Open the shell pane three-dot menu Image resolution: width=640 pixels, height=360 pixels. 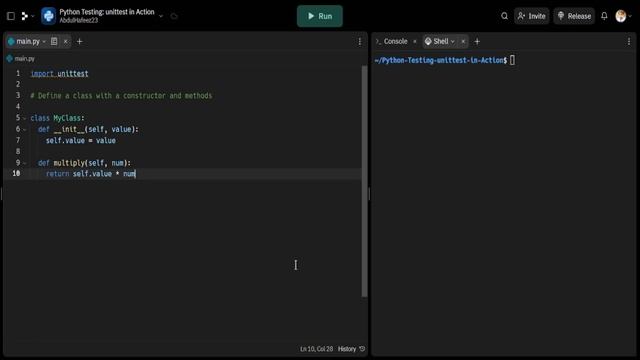point(629,41)
